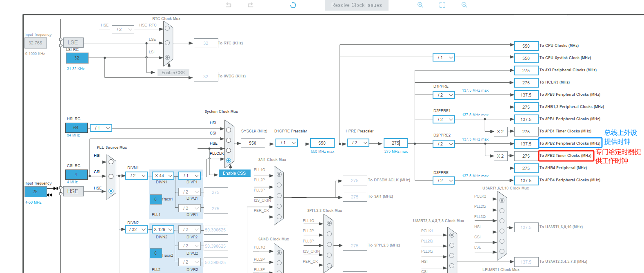Viewport: 644px width, 273px height.
Task: Select HSE_RTC in RTC Clock Mux
Action: (167, 29)
